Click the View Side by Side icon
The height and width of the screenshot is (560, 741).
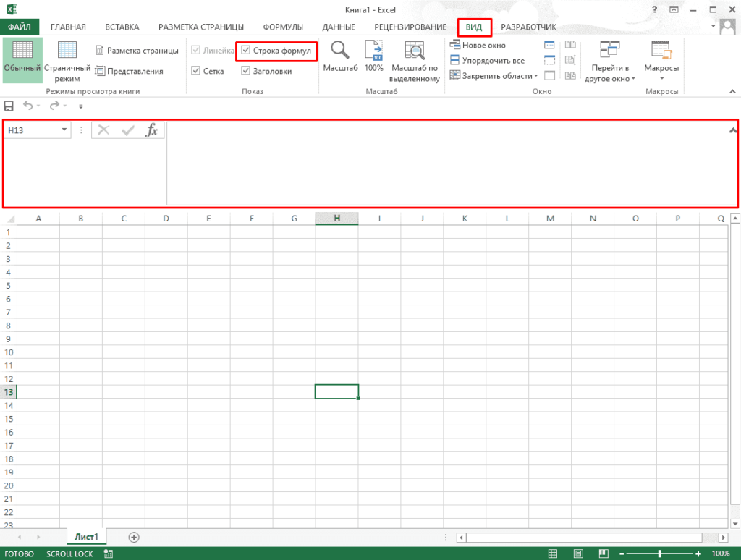click(x=570, y=45)
